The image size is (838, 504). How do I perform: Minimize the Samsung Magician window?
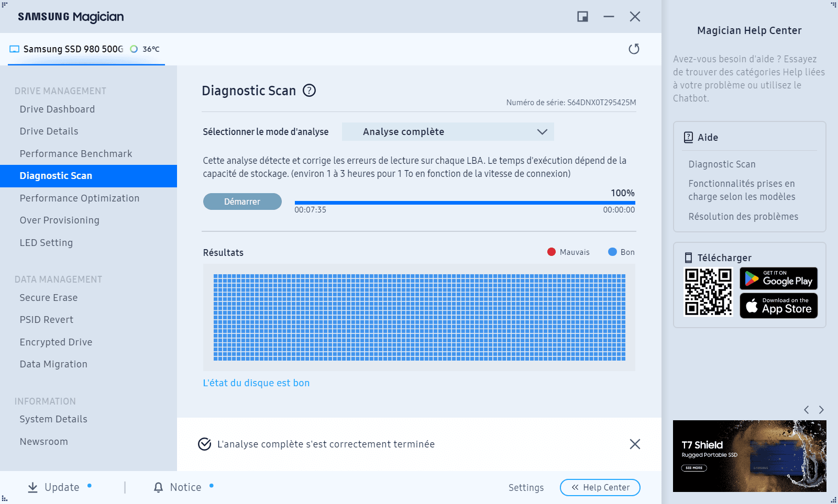pos(609,17)
